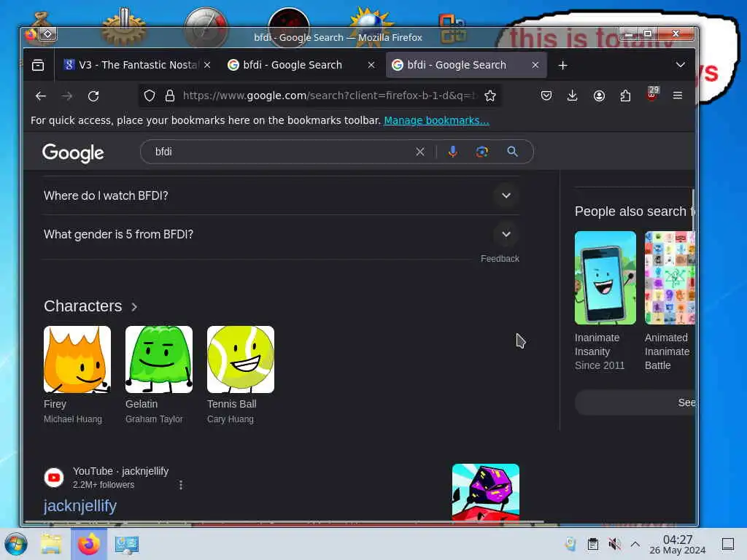747x560 pixels.
Task: Open the jacknjellify result title link
Action: tap(80, 506)
